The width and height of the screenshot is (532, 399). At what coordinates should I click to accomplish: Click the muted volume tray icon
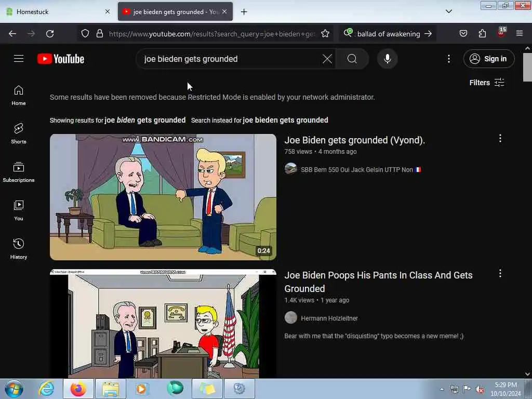480,389
